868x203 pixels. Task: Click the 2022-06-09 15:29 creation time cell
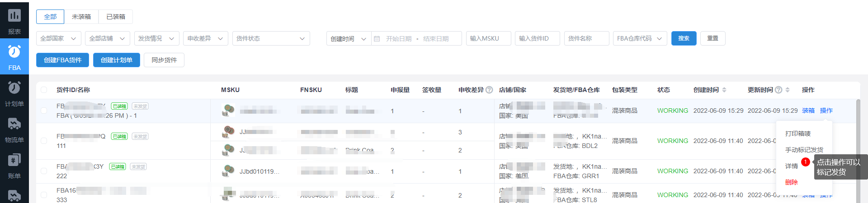(718, 111)
